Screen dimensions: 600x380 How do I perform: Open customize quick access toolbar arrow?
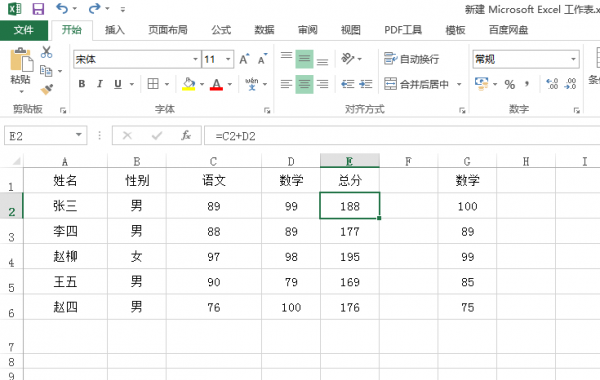coord(122,9)
